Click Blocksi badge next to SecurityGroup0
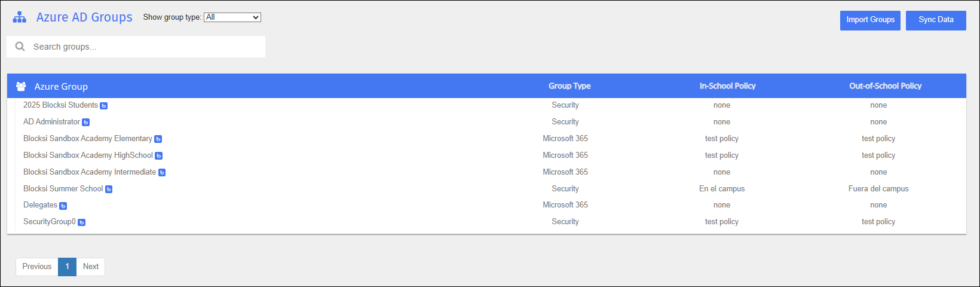The width and height of the screenshot is (980, 287). [x=82, y=222]
